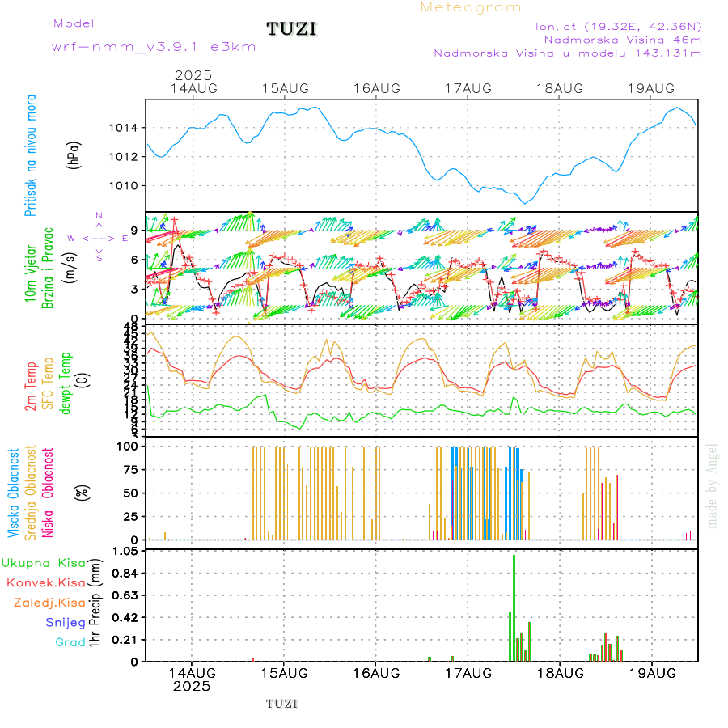Click the 17AUG marker on top axis
Image resolution: width=728 pixels, height=728 pixels.
coord(468,88)
